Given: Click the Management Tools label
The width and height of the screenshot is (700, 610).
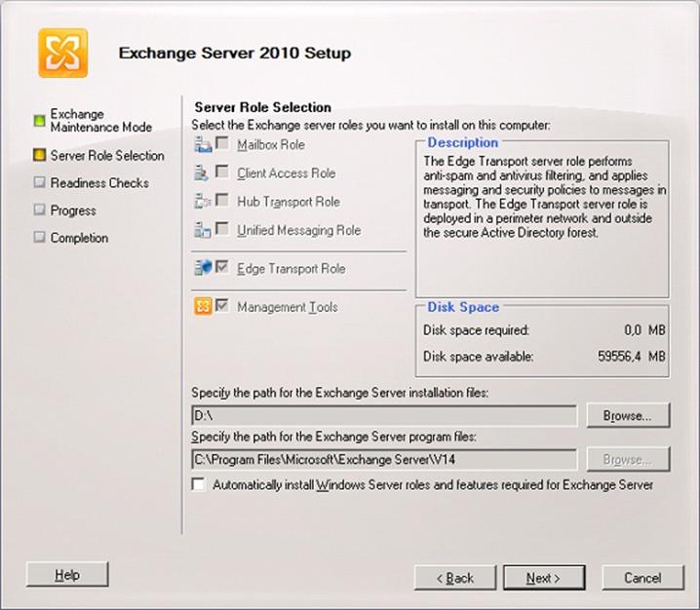Looking at the screenshot, I should click(x=287, y=307).
